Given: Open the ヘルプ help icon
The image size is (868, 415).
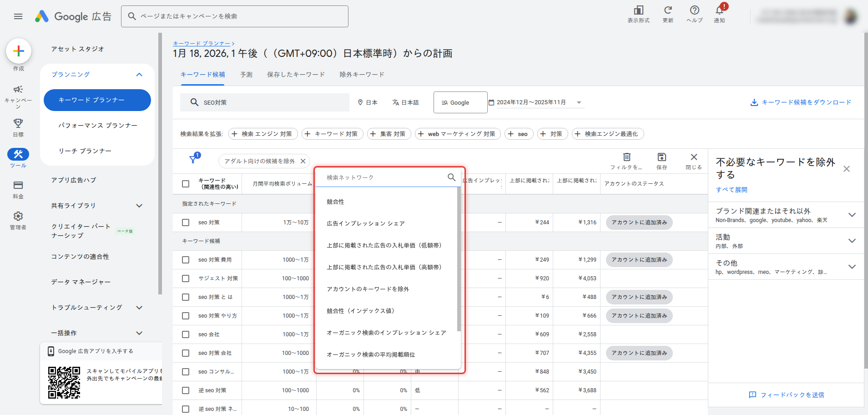Looking at the screenshot, I should (694, 11).
